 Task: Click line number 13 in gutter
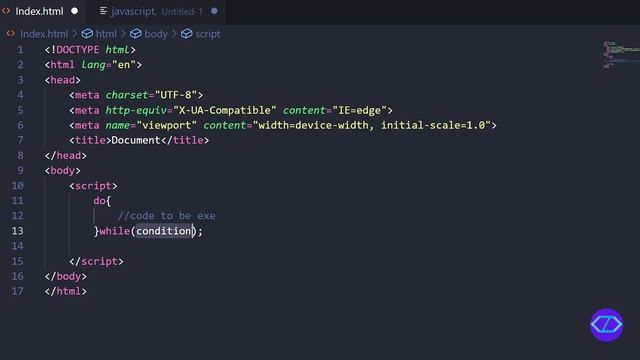(x=18, y=231)
